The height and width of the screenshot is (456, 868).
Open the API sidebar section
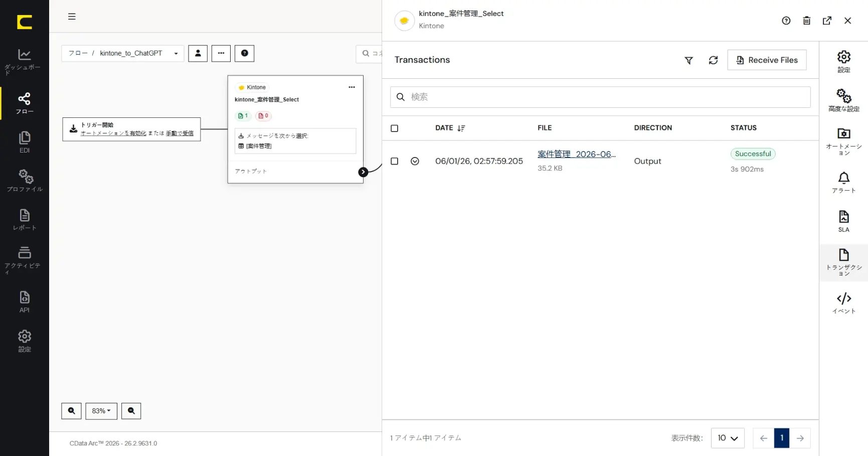(x=24, y=302)
